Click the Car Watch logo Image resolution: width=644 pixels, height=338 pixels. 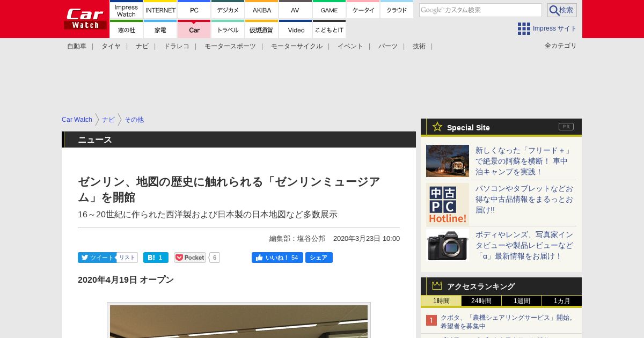[x=85, y=19]
